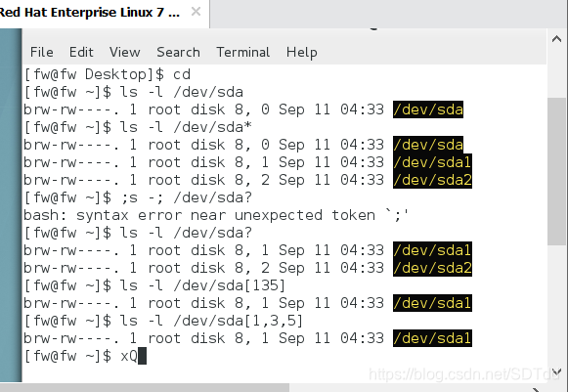568x392 pixels.
Task: Click the command 'ls -l /dev/sda?'
Action: pos(186,233)
